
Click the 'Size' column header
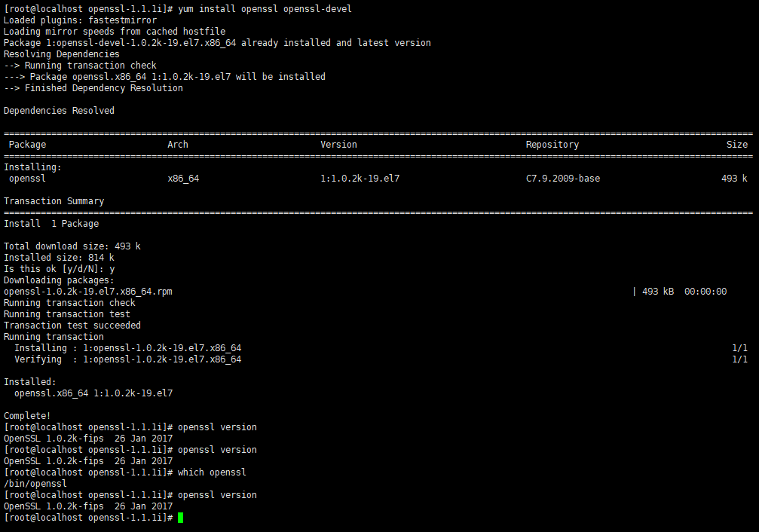[x=736, y=144]
